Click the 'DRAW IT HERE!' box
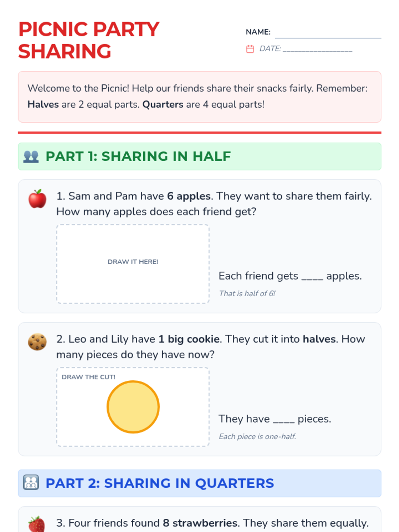Screen dimensions: 399x532 (x=133, y=264)
